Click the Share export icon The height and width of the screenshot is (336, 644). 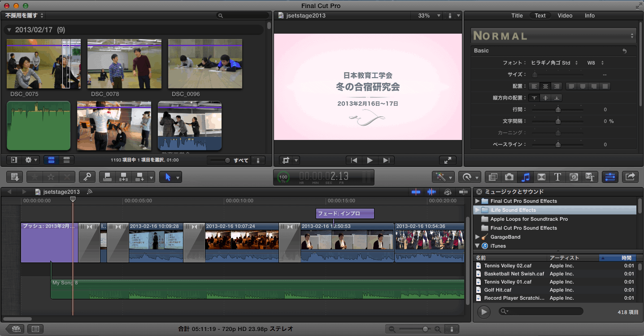(630, 177)
